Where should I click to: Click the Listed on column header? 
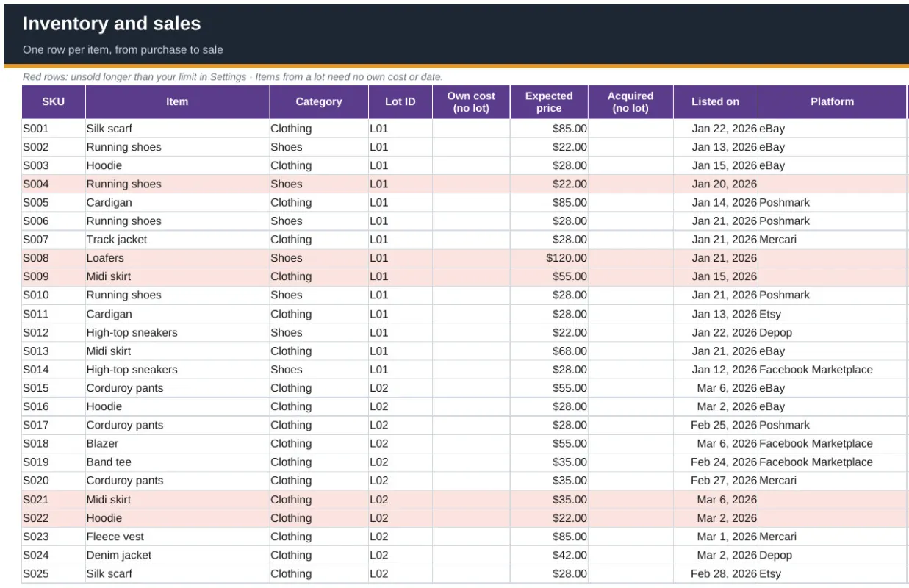click(715, 102)
